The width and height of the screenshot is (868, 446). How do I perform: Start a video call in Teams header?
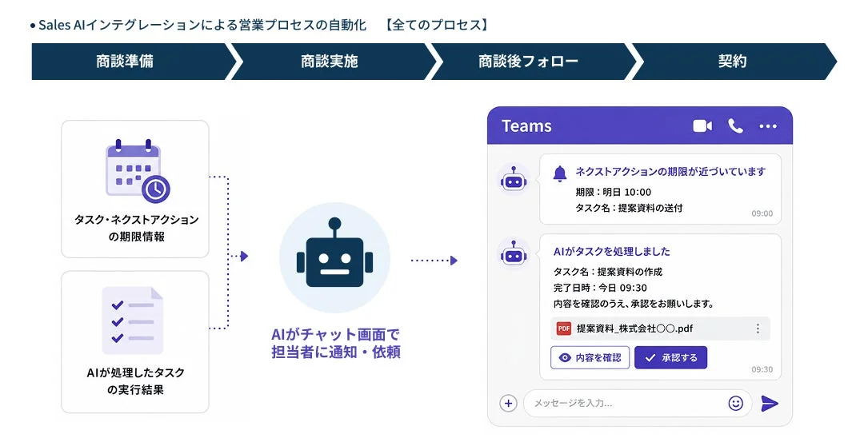pyautogui.click(x=702, y=126)
